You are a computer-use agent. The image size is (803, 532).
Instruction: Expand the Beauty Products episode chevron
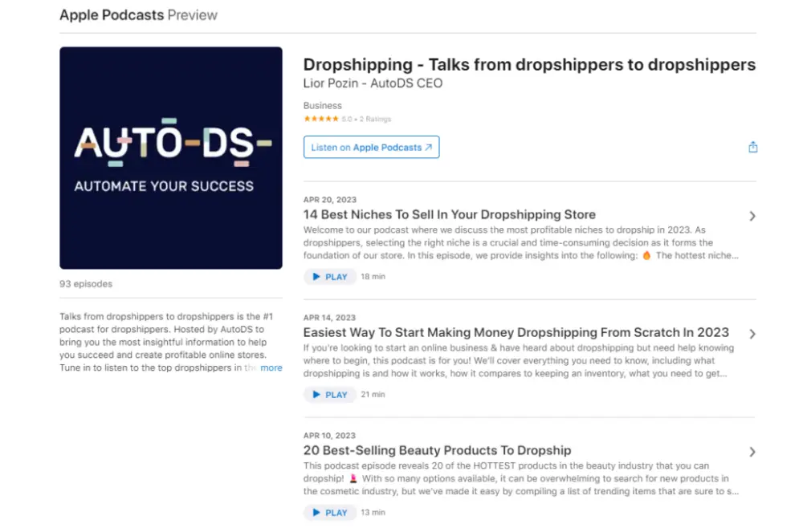(752, 453)
